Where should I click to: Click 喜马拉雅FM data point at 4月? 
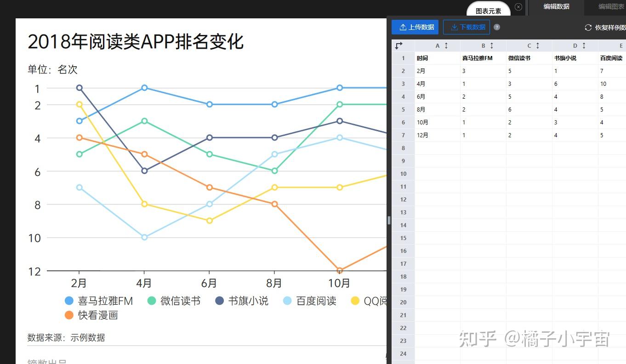(144, 88)
